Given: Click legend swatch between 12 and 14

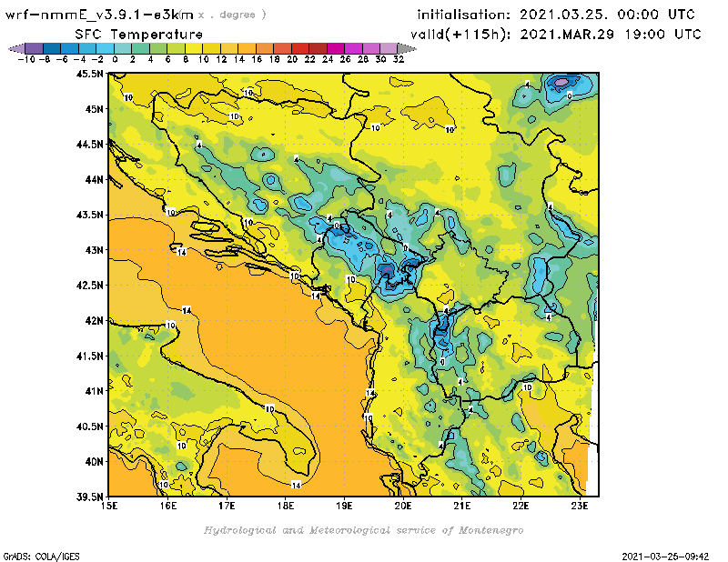Looking at the screenshot, I should point(229,48).
